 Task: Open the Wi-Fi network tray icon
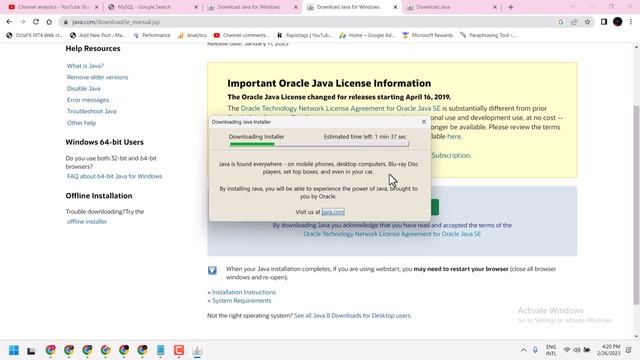click(567, 350)
